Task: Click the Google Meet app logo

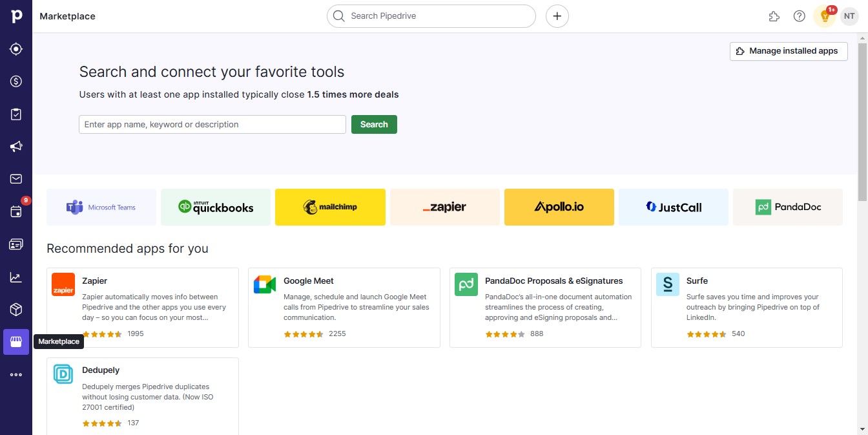Action: tap(265, 284)
